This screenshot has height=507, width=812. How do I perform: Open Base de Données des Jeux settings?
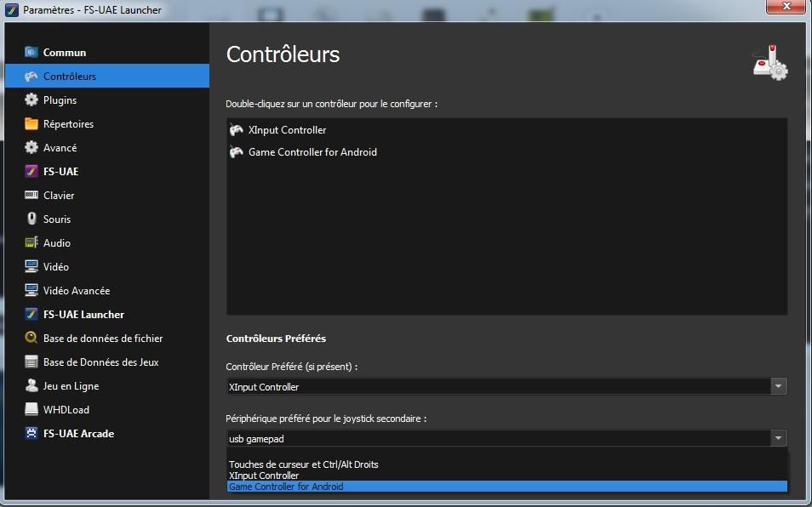point(107,362)
